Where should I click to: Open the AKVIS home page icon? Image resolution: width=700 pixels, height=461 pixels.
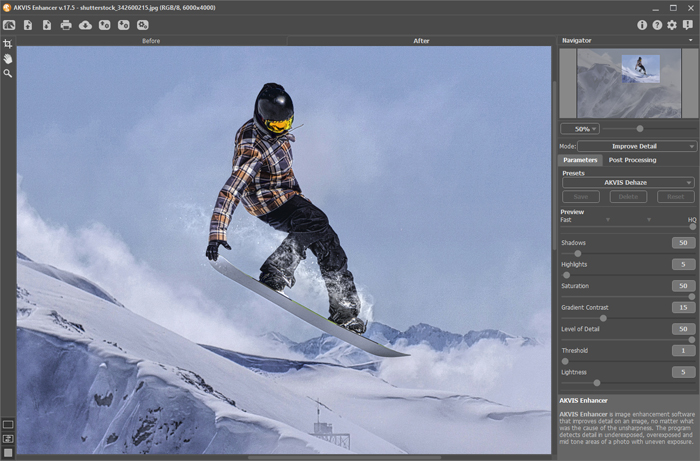pos(9,24)
